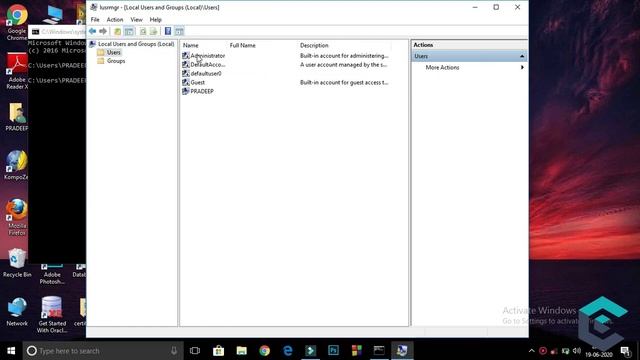Open the volume icon in system tray

(x=577, y=351)
